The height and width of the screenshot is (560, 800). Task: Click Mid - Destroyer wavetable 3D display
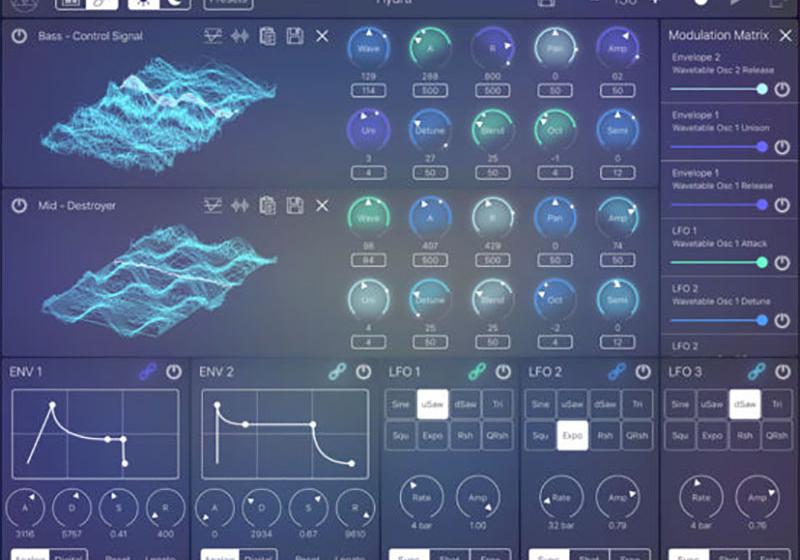point(158,281)
